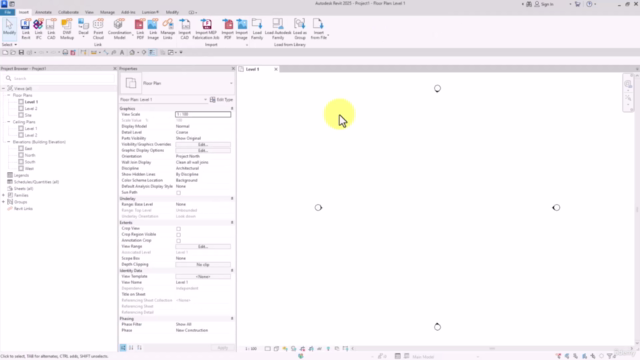Viewport: 640px width, 360px height.
Task: Select the Modify tool in the ribbon
Action: pyautogui.click(x=9, y=28)
